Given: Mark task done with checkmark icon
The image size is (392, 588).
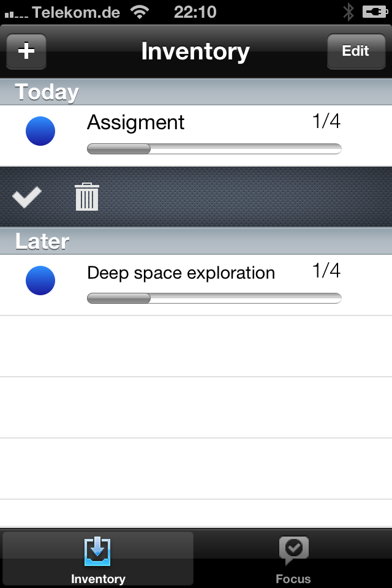Looking at the screenshot, I should click(26, 197).
